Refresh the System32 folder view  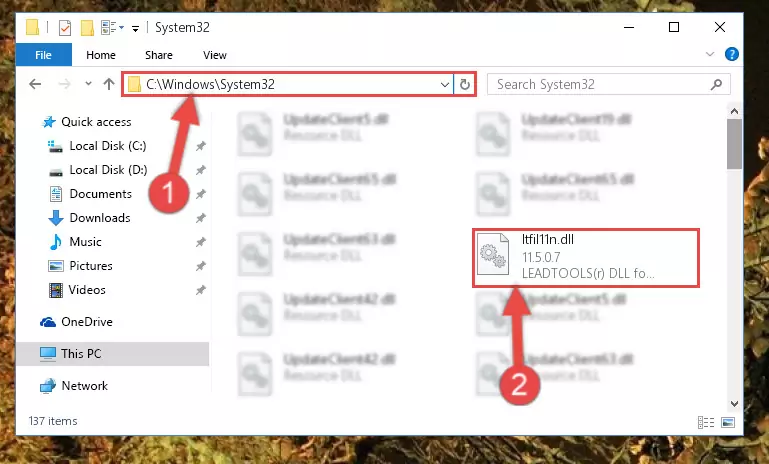click(464, 84)
